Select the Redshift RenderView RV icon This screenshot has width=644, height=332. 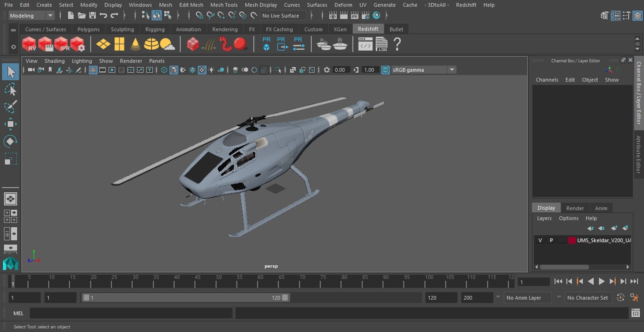[x=29, y=44]
